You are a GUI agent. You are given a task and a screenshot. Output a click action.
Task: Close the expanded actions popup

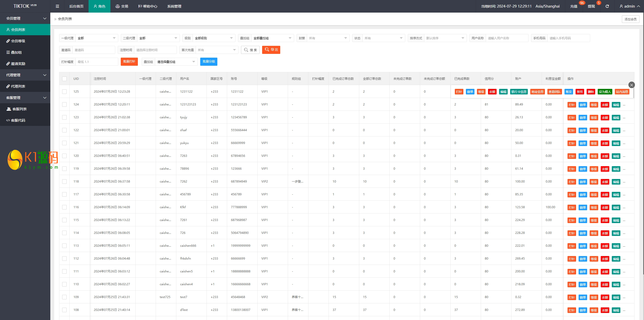tap(631, 85)
